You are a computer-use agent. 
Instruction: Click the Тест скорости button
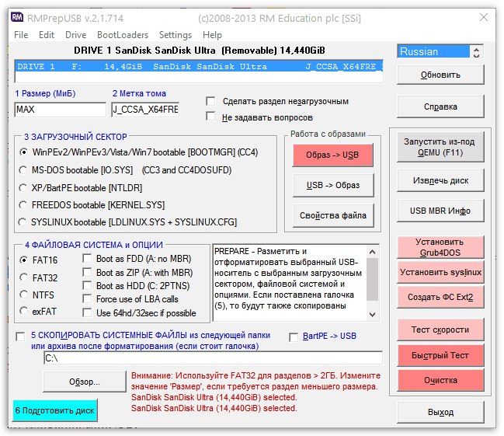(440, 330)
